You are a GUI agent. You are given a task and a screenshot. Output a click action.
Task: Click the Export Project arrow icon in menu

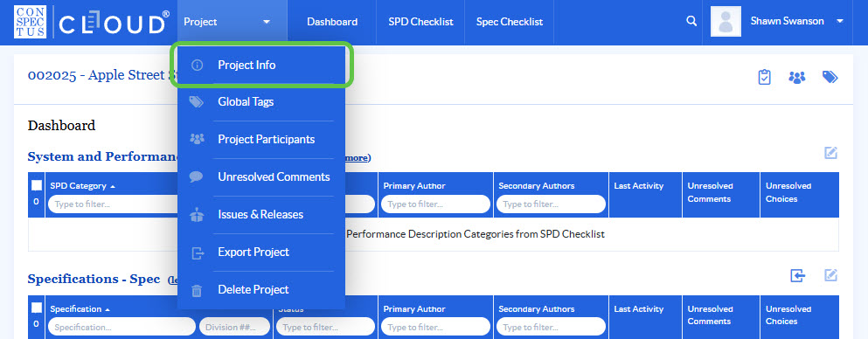(x=197, y=253)
